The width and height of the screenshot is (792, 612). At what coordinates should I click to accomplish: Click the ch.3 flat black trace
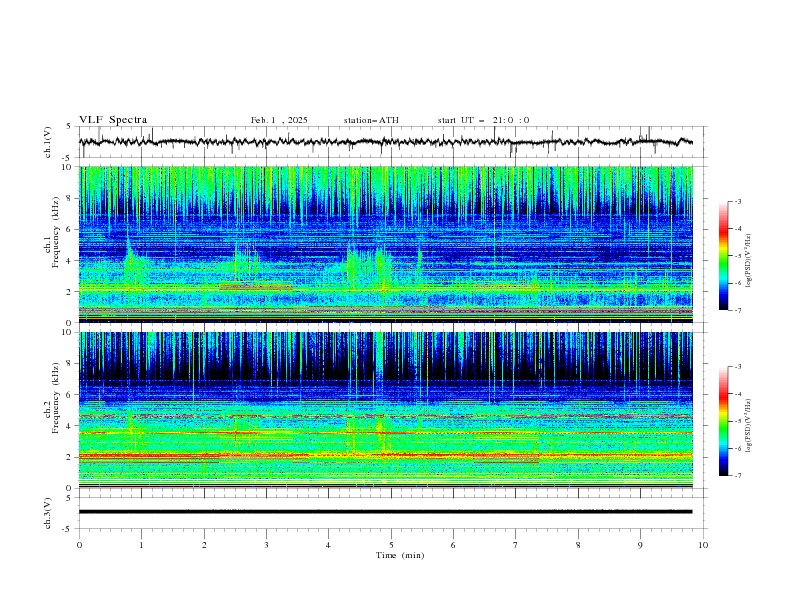click(385, 512)
